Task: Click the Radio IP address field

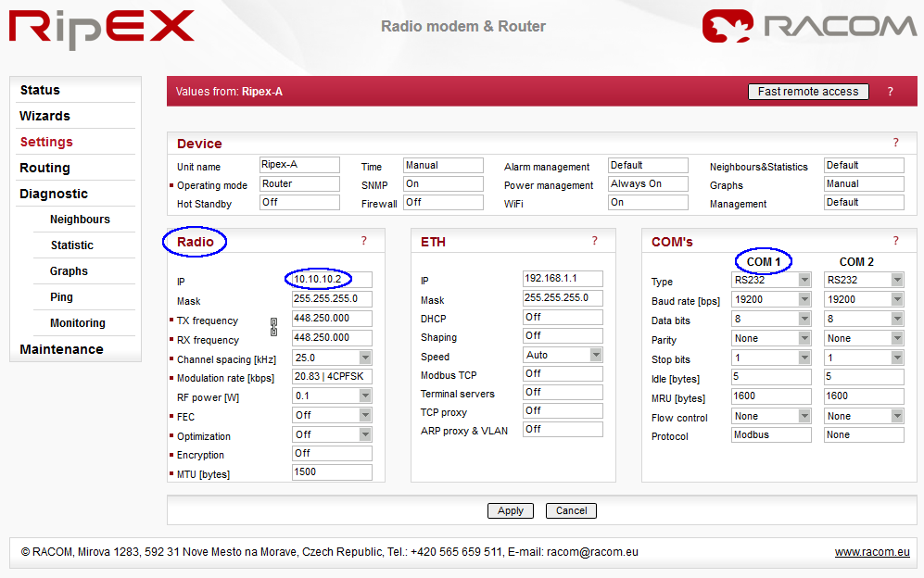Action: pyautogui.click(x=332, y=279)
